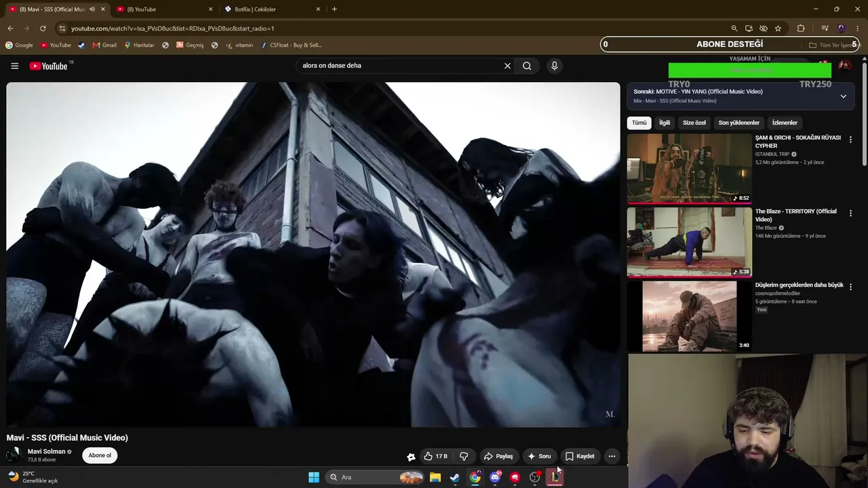Open Steam from the taskbar
The image size is (868, 488).
pos(455,477)
